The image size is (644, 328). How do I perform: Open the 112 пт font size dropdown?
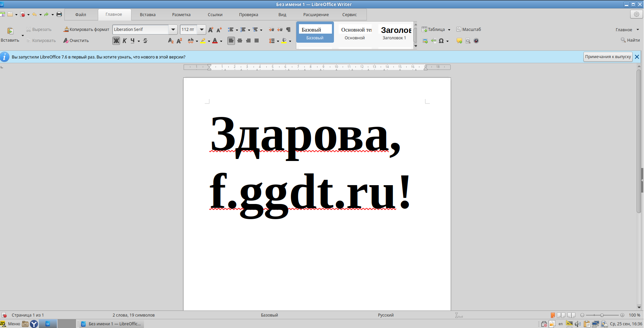[x=201, y=30]
